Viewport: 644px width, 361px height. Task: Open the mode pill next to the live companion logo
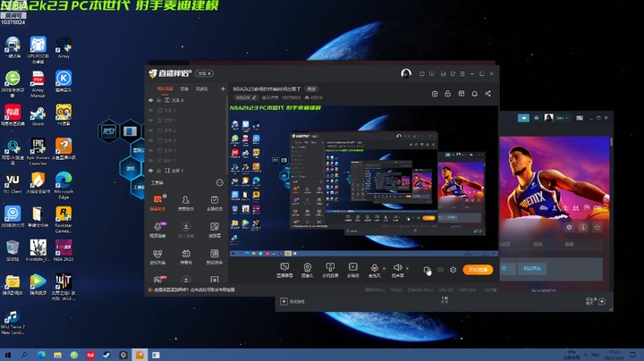click(205, 73)
